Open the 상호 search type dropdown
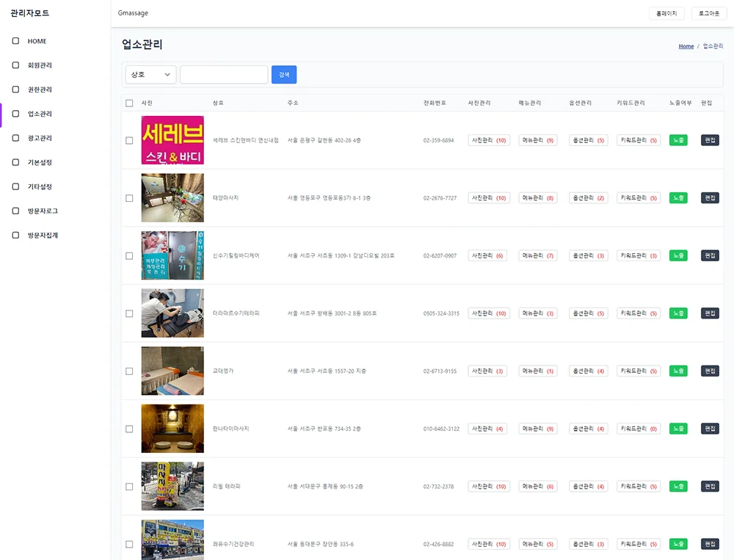Screen dimensions: 734x560 (150, 75)
